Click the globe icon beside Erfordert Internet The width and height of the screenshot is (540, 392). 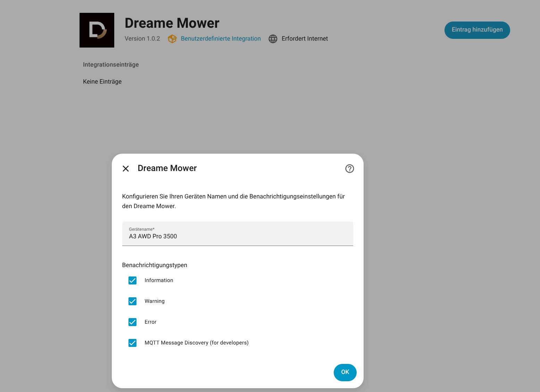click(273, 39)
